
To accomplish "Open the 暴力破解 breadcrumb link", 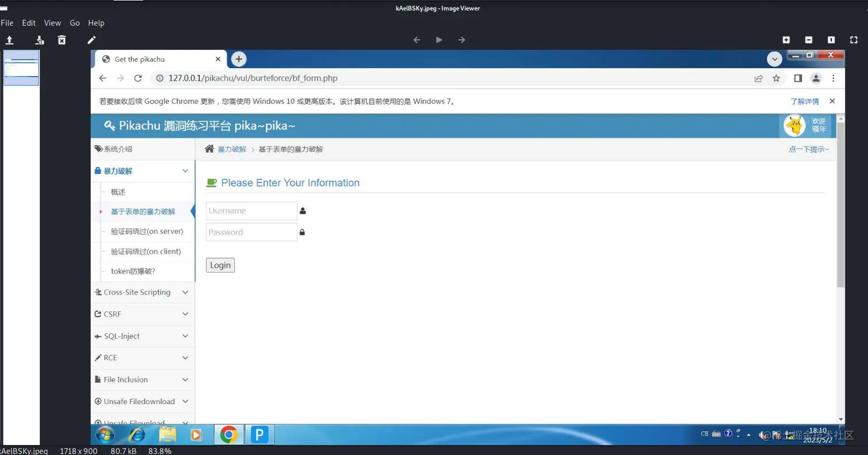I will pyautogui.click(x=232, y=149).
